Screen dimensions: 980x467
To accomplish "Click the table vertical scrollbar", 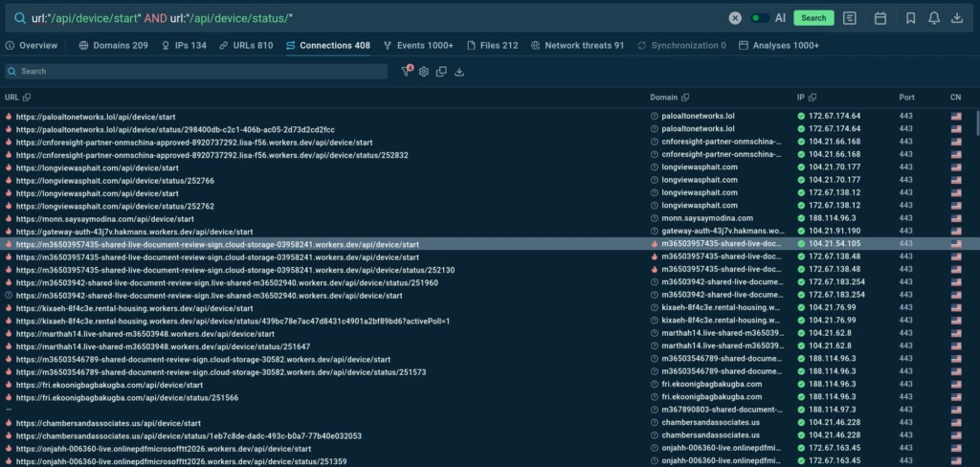I will [x=977, y=122].
